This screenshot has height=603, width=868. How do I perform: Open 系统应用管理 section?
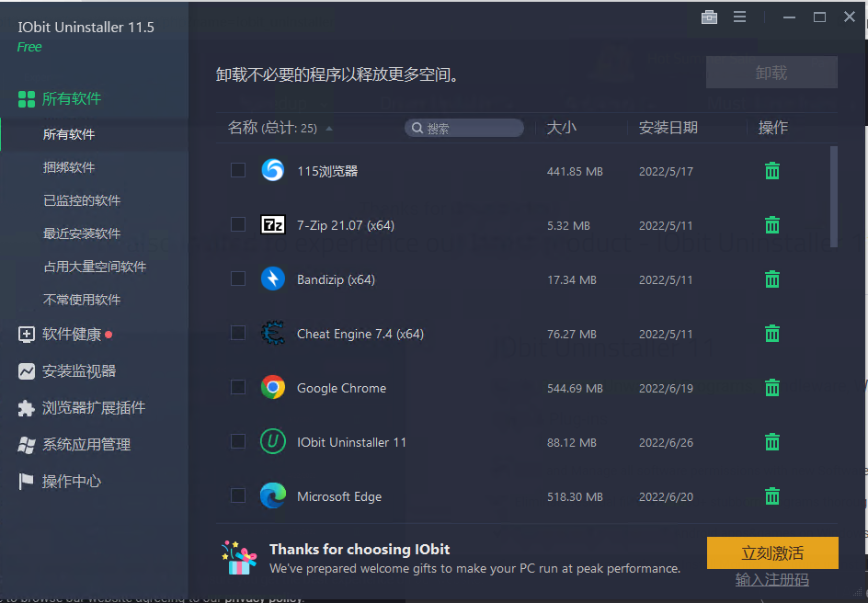(x=86, y=444)
